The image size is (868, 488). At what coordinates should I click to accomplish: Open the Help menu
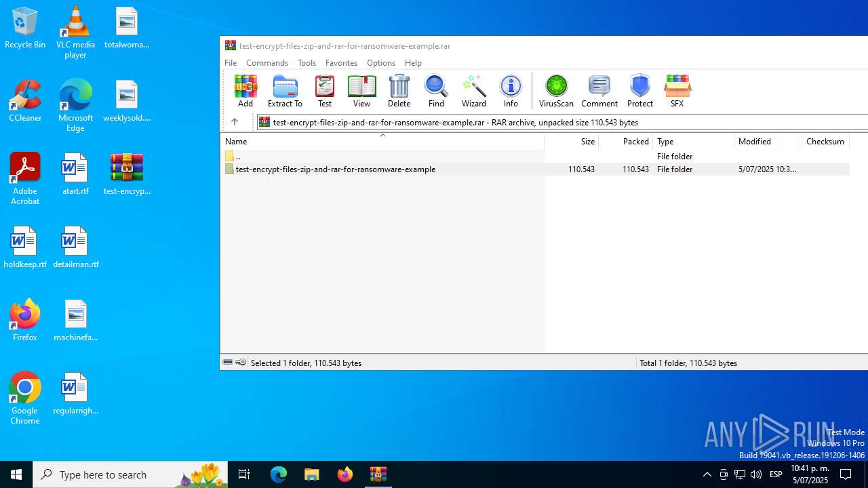click(x=413, y=62)
